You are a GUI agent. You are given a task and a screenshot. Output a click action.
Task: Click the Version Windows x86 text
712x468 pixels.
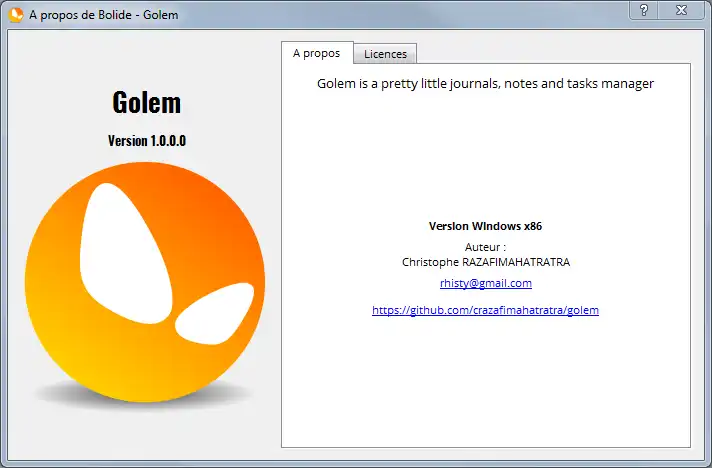[x=485, y=226]
